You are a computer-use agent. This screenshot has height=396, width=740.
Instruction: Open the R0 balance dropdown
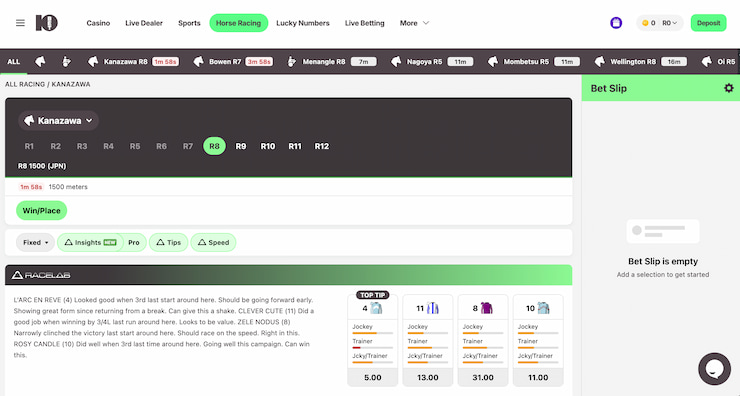point(669,23)
